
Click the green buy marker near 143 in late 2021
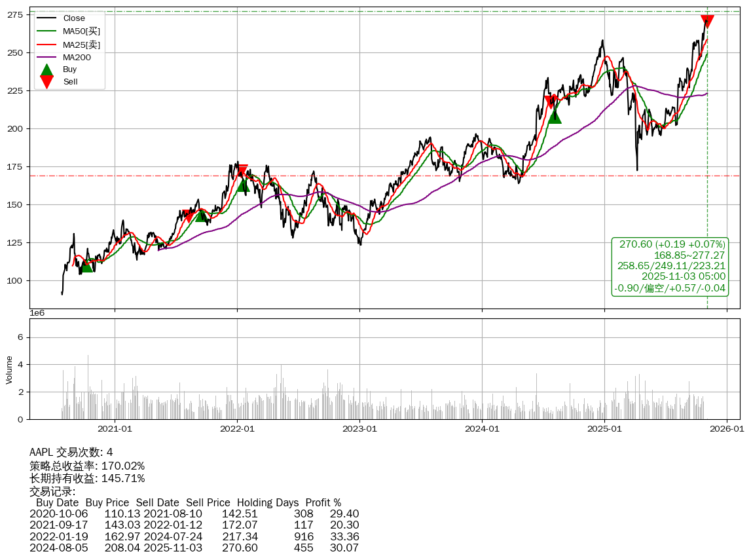pos(201,215)
